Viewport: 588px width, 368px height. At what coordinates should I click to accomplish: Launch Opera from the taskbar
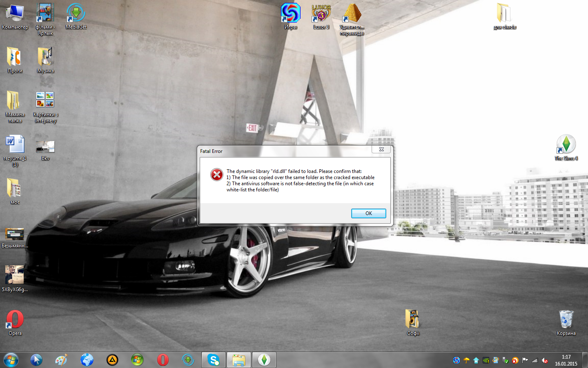pos(163,360)
